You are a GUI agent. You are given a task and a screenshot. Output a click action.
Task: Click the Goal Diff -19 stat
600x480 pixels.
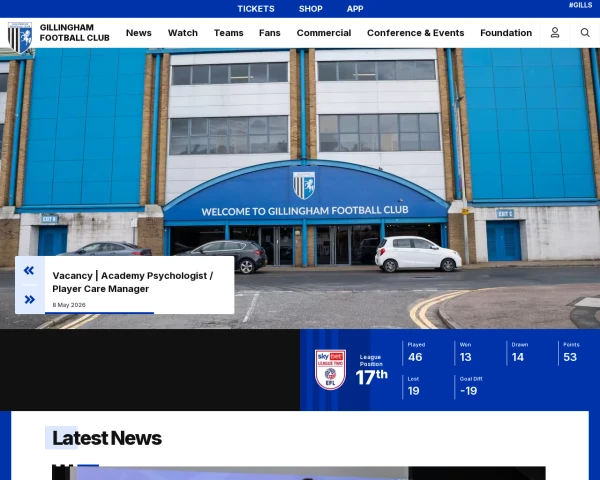point(471,387)
